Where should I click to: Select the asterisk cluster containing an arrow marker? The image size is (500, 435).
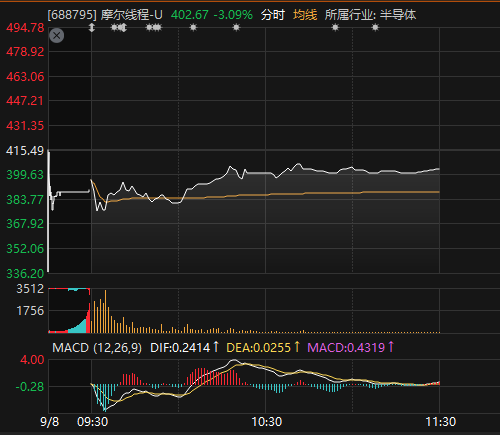(x=119, y=28)
